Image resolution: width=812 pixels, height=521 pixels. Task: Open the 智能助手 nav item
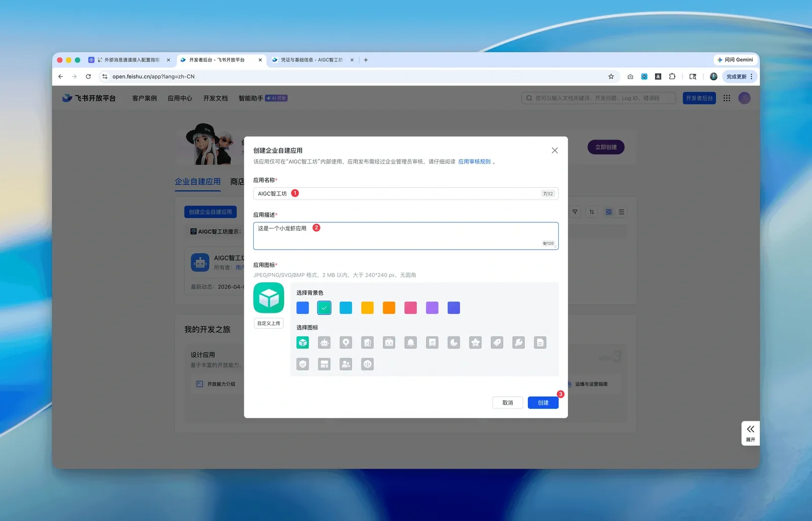click(251, 99)
